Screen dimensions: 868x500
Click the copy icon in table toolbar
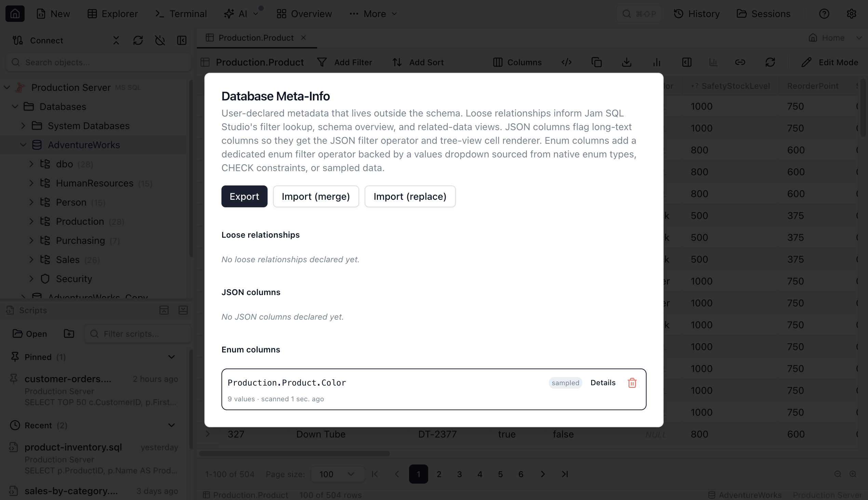click(597, 62)
